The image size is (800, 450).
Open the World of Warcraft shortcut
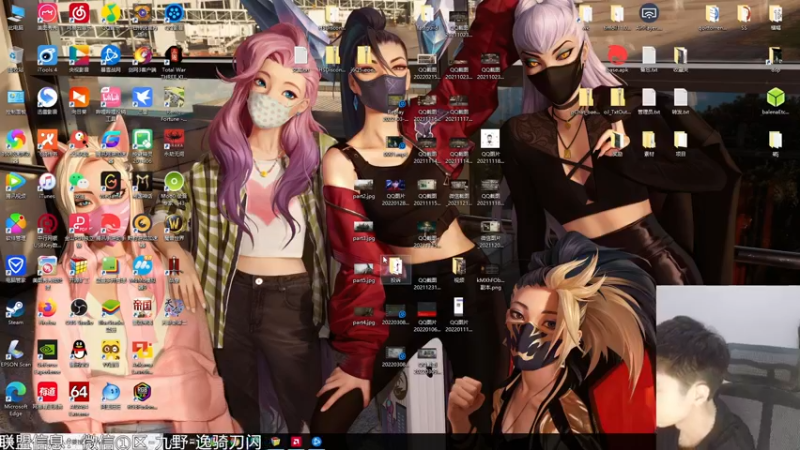(x=174, y=223)
